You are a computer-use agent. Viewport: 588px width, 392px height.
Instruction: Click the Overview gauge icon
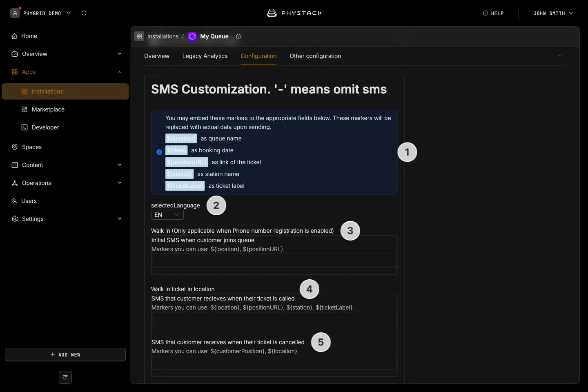coord(15,54)
